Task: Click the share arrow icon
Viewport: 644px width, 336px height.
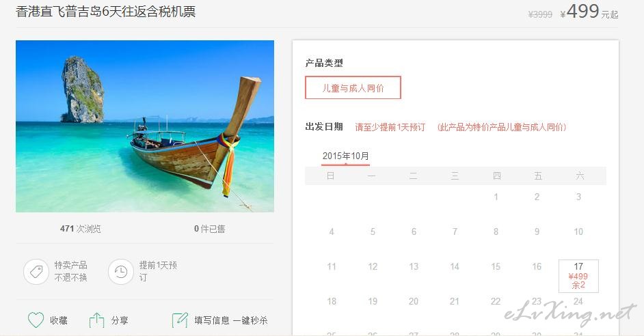Action: click(96, 320)
